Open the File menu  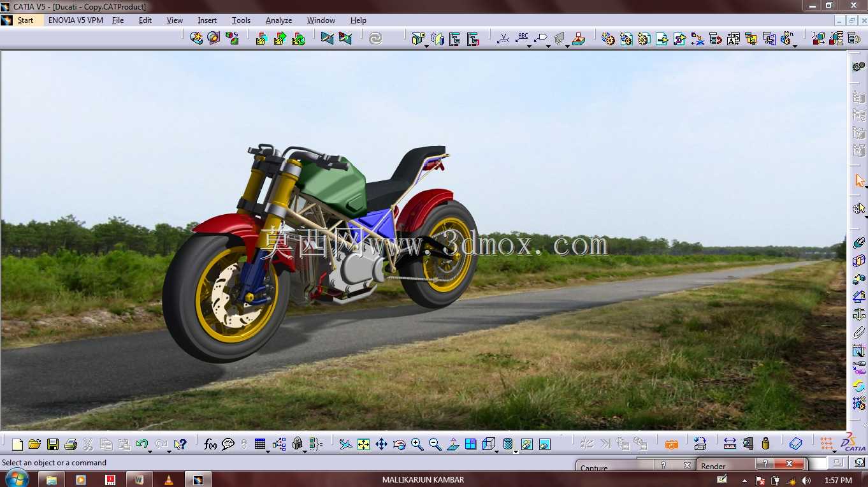pyautogui.click(x=118, y=20)
